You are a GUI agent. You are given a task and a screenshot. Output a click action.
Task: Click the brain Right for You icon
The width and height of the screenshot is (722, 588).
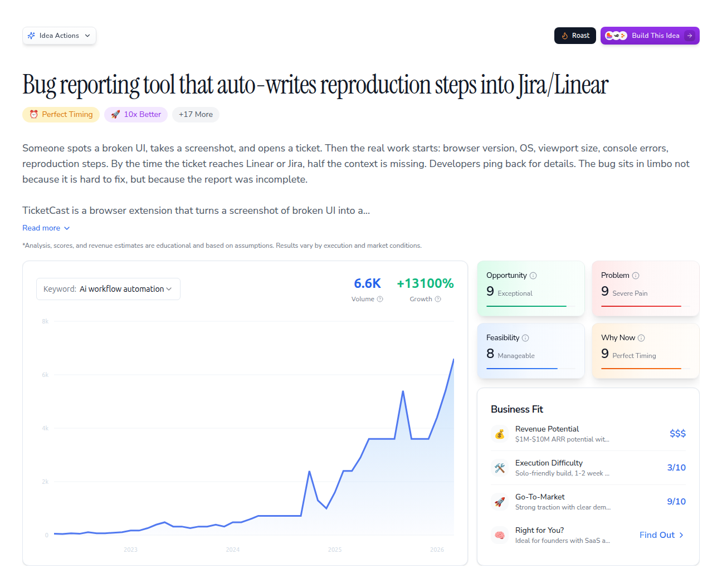[500, 535]
